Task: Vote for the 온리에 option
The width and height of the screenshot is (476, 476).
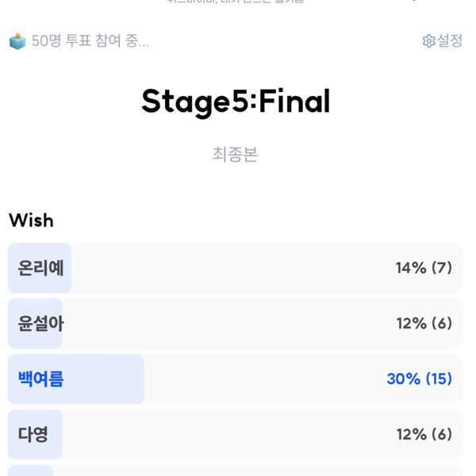Action: 236,268
